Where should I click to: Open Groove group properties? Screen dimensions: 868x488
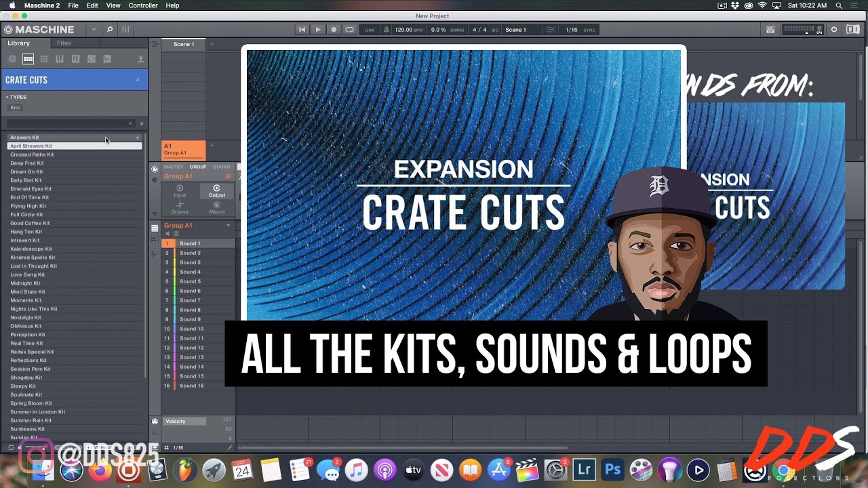point(180,208)
